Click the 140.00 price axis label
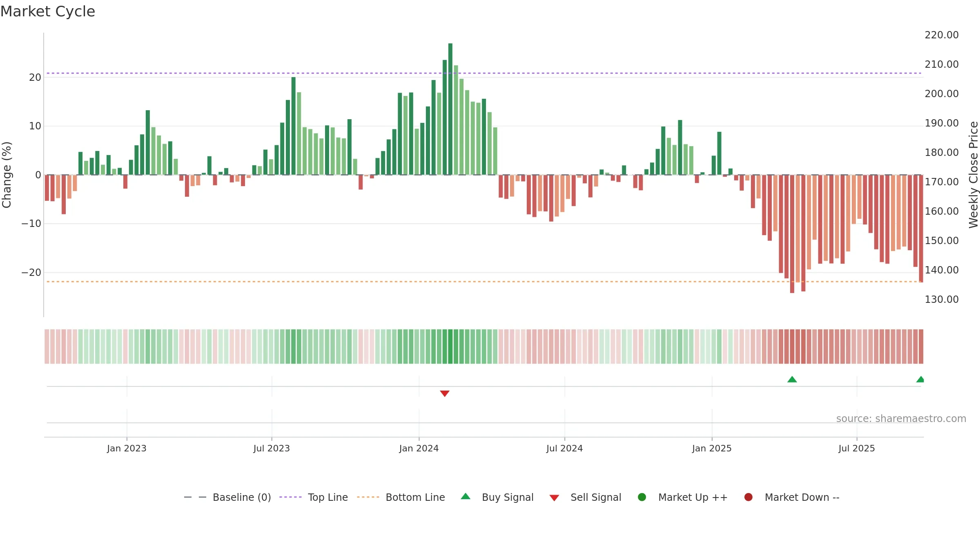Screen dimensions: 980x551 [x=942, y=270]
